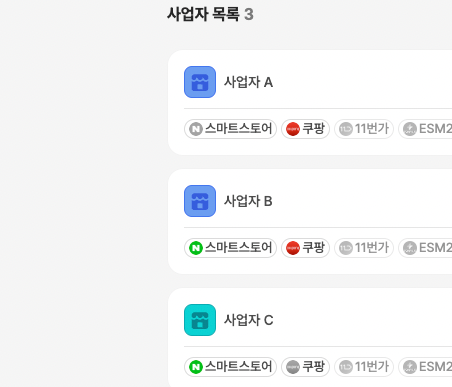Click green Naver N icon in 사업자 B row
Image resolution: width=452 pixels, height=387 pixels.
coord(196,248)
